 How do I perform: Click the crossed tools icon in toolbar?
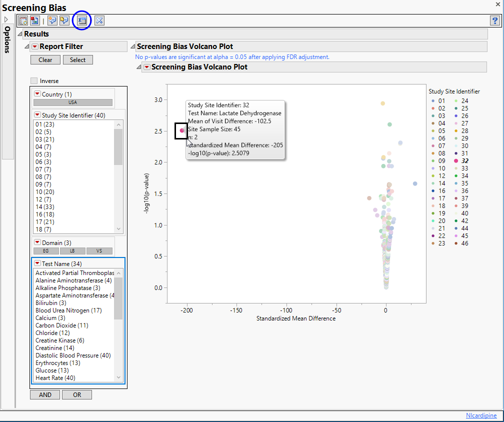pyautogui.click(x=99, y=20)
